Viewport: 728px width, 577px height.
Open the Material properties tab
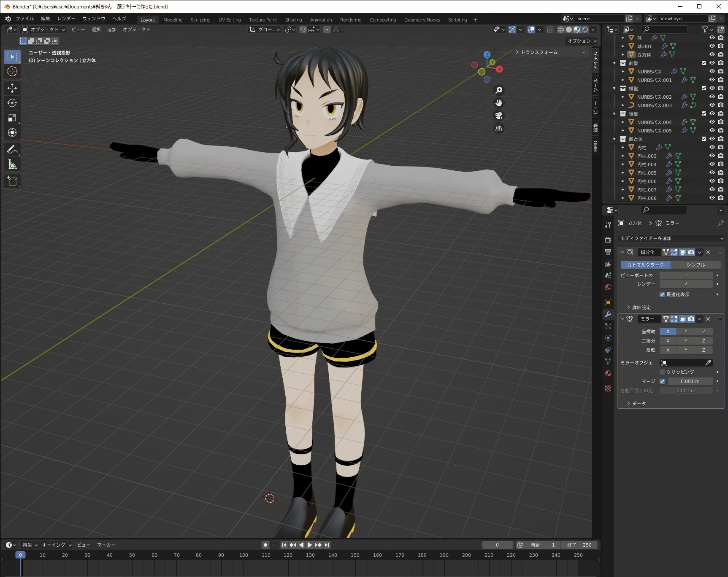click(608, 373)
